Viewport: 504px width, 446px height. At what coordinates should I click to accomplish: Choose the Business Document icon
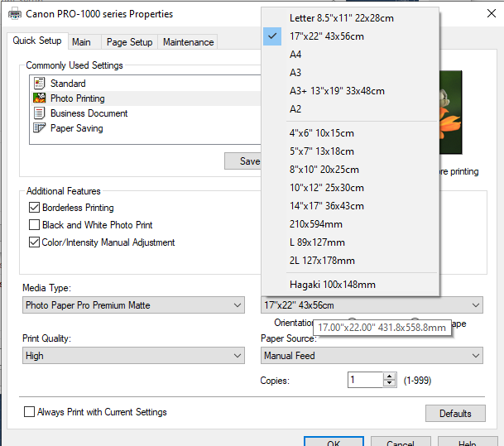point(39,113)
